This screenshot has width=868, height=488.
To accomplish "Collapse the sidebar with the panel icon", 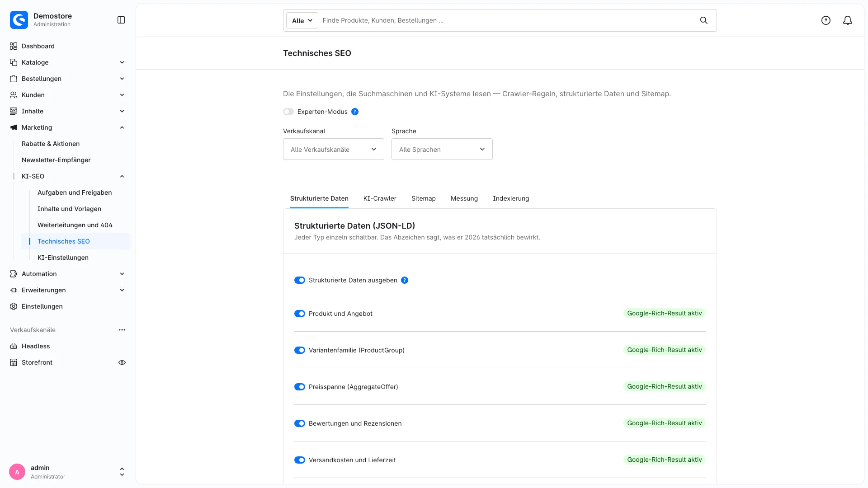I will pos(121,20).
